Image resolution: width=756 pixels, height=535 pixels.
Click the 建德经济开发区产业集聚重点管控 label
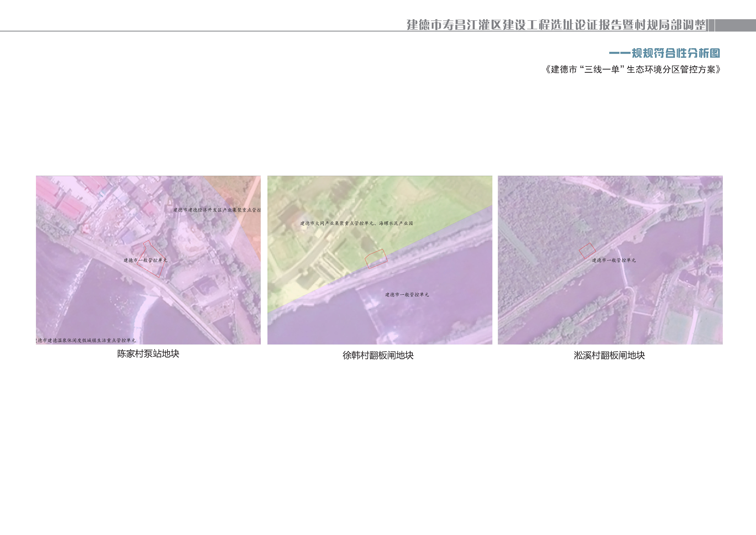(217, 210)
